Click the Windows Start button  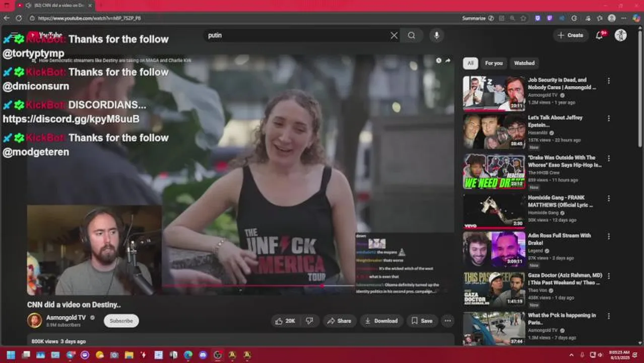click(11, 355)
